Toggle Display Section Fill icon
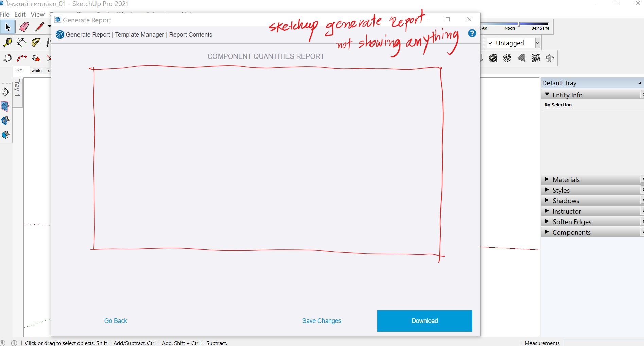 coord(5,135)
